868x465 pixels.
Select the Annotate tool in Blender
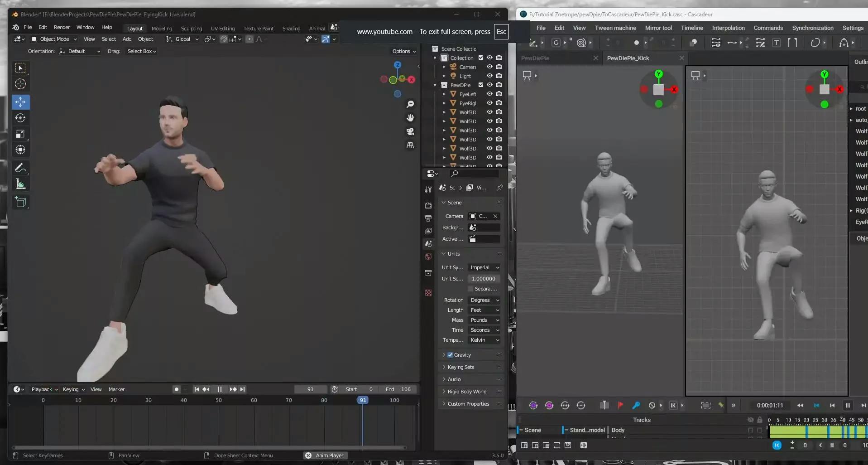tap(20, 168)
